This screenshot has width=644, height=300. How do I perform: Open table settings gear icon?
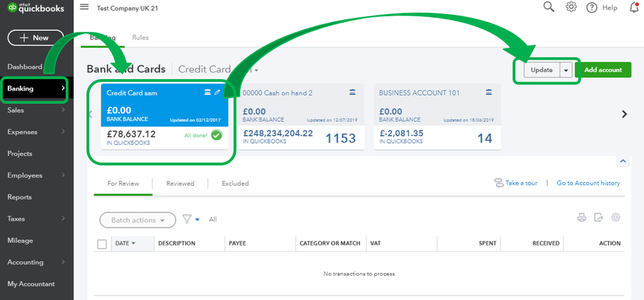point(615,218)
